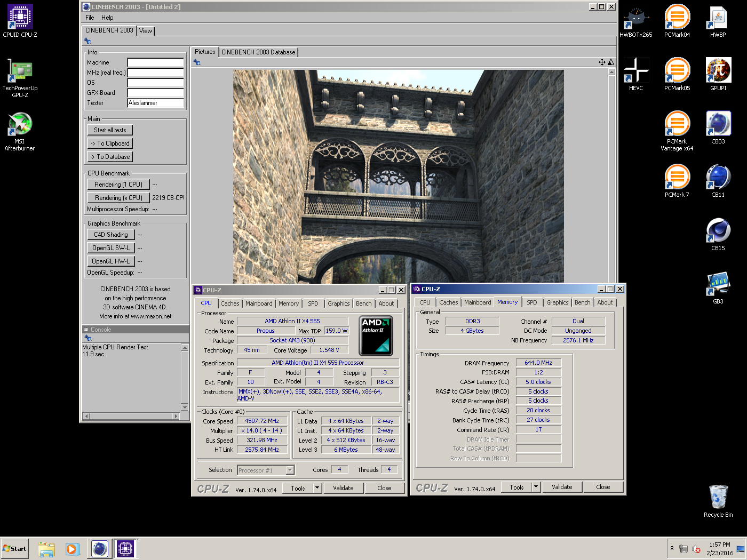The height and width of the screenshot is (560, 747).
Task: Open Graphics tab in Memory CPU-Z window
Action: pos(558,302)
